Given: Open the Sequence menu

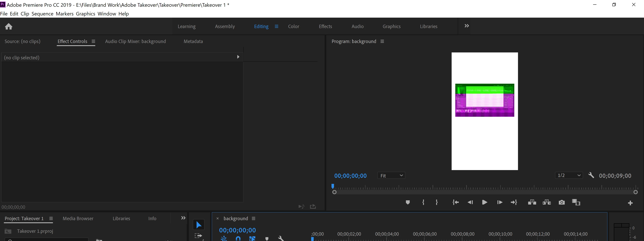Looking at the screenshot, I should click(42, 14).
